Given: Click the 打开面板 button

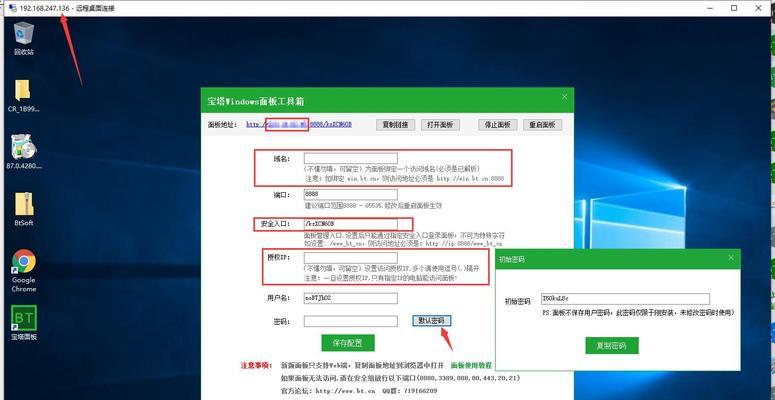Looking at the screenshot, I should coord(440,125).
